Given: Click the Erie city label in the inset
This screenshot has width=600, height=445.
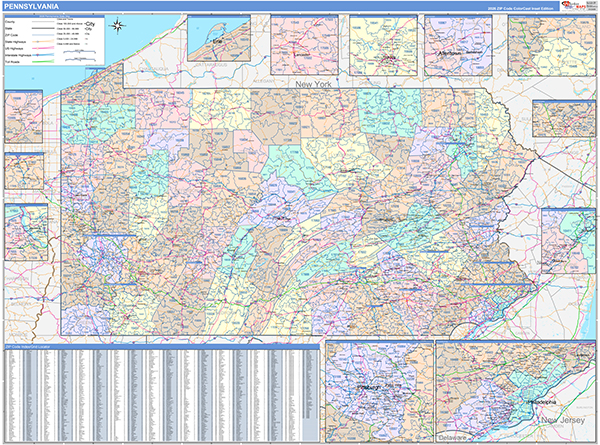Looking at the screenshot, I should [218, 40].
